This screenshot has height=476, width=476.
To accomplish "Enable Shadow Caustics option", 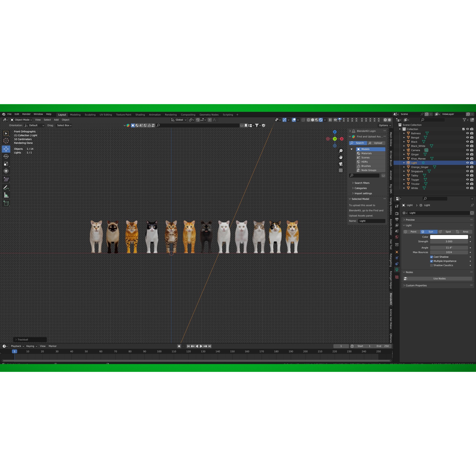I will (432, 265).
